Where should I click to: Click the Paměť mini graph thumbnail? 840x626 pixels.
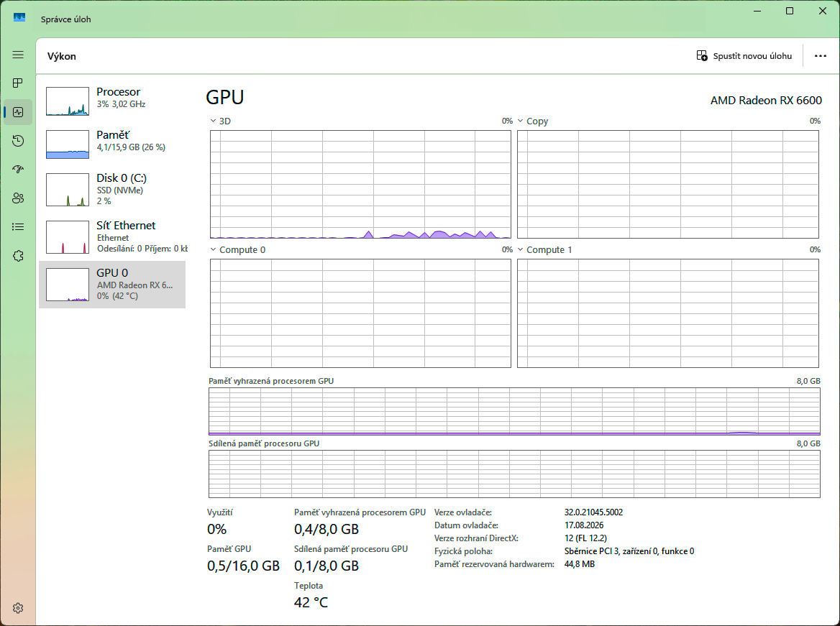(68, 144)
